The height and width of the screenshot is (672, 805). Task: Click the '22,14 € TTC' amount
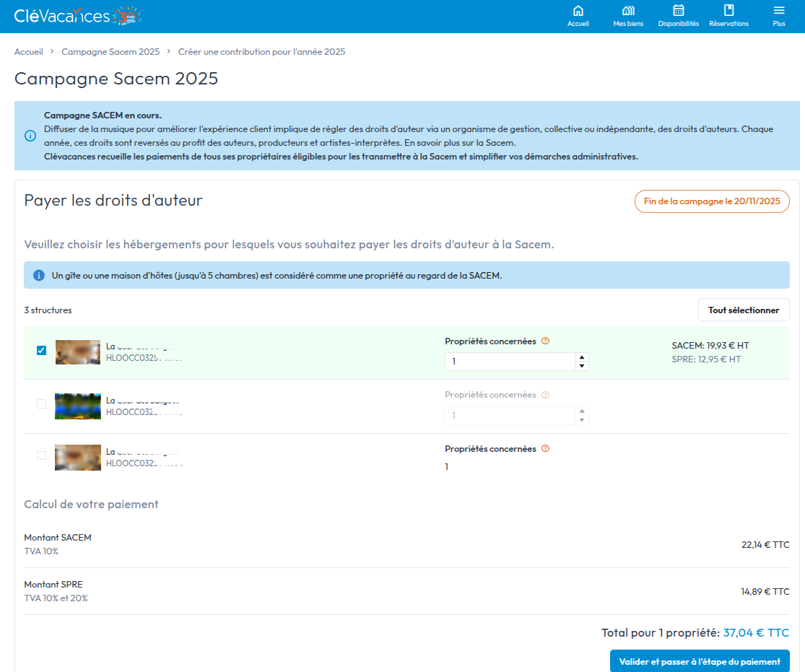coord(765,545)
